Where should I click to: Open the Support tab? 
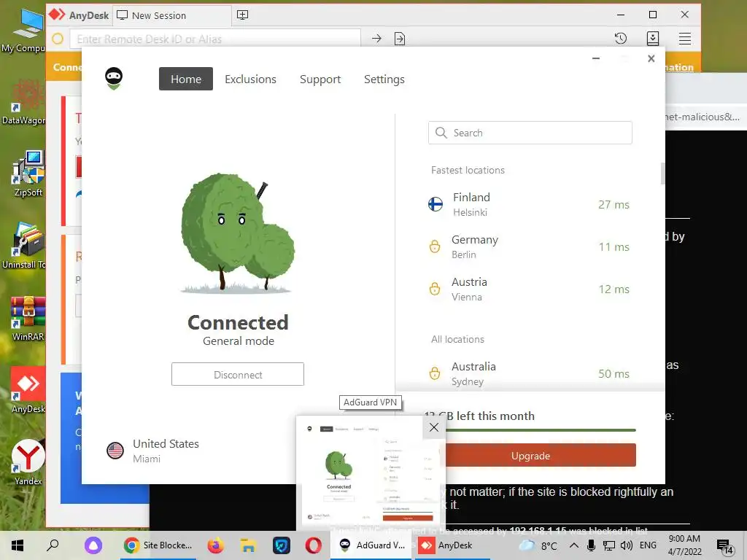(x=320, y=79)
